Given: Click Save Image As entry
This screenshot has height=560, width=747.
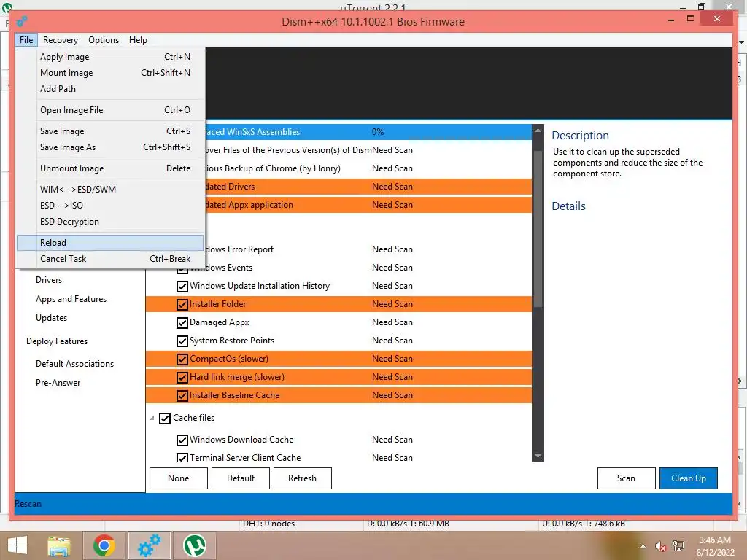Looking at the screenshot, I should [111, 147].
